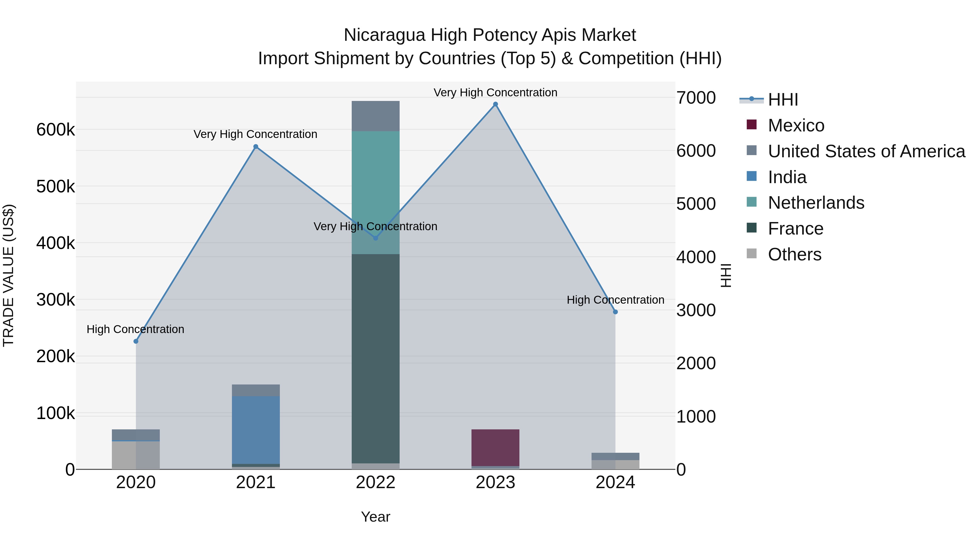The width and height of the screenshot is (980, 551).
Task: Click the 2020 x-axis label
Action: click(x=136, y=482)
